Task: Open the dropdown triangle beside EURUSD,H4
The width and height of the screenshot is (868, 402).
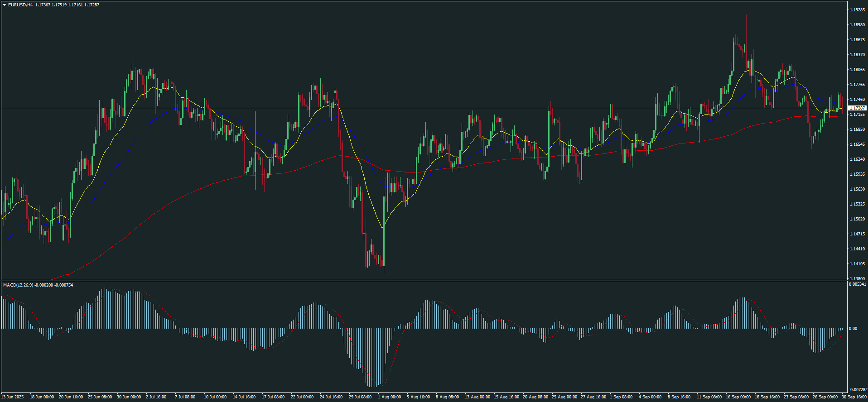Action: (x=5, y=5)
